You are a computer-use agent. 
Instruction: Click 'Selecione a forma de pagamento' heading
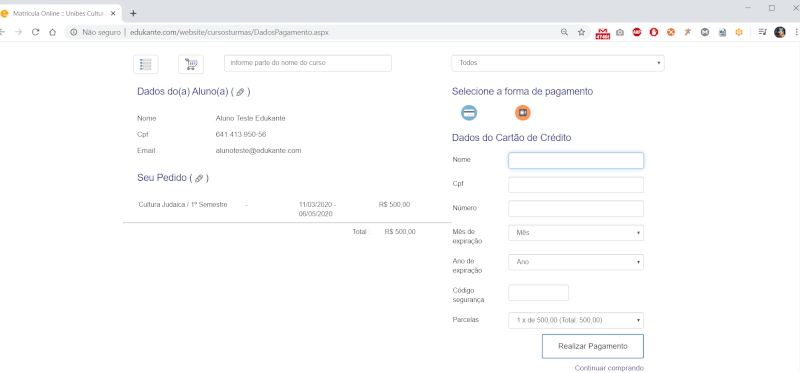click(x=522, y=92)
